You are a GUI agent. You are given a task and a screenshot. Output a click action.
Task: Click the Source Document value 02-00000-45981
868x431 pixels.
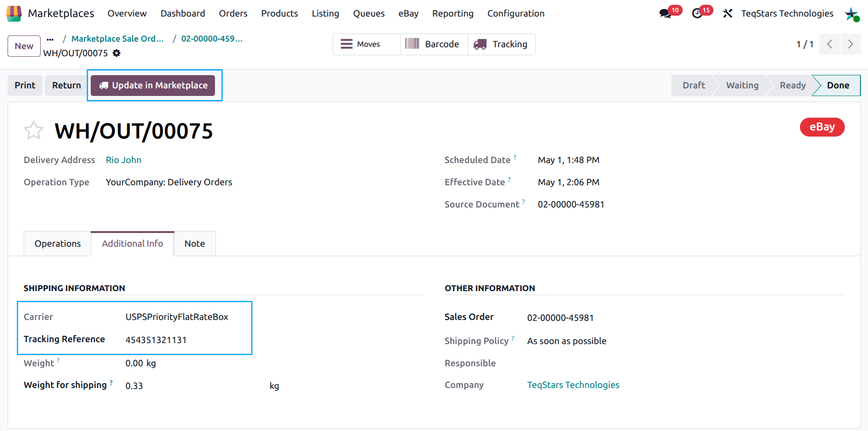[x=571, y=205]
